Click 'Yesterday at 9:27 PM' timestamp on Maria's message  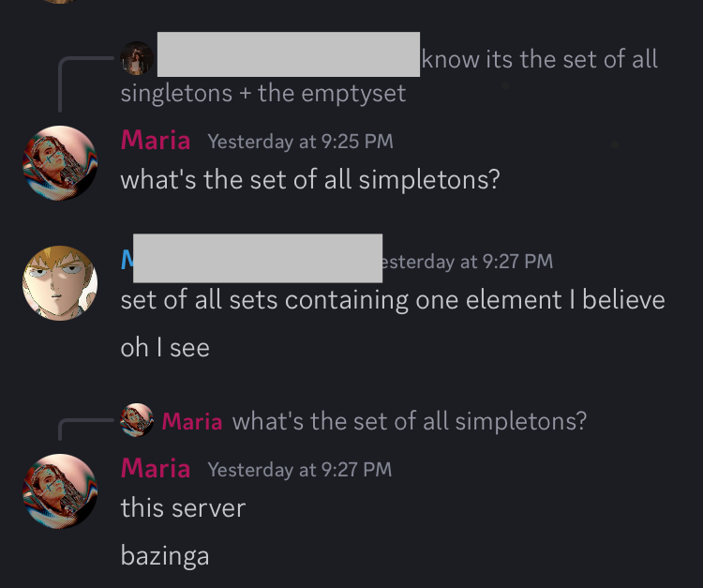coord(300,470)
